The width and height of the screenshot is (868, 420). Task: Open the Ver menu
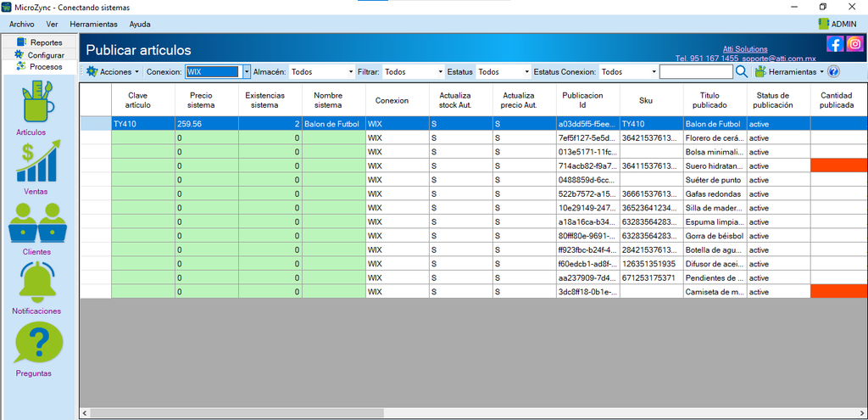click(x=53, y=25)
